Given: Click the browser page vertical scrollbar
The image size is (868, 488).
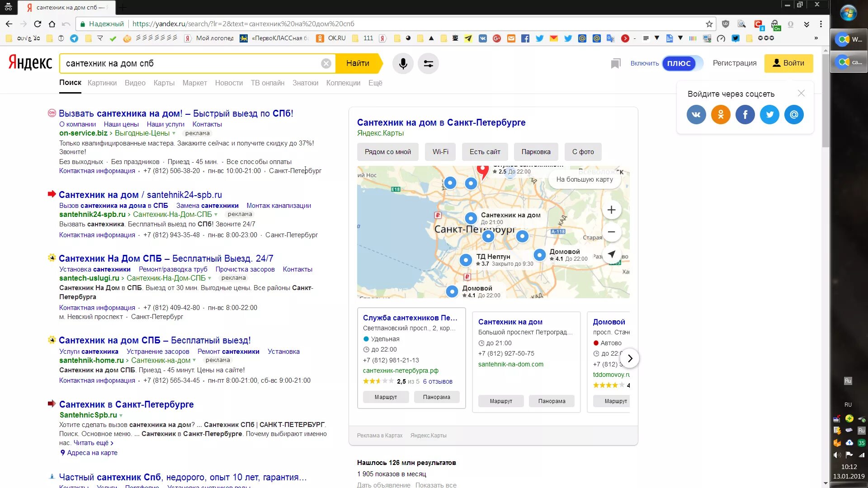Looking at the screenshot, I should coord(826,267).
